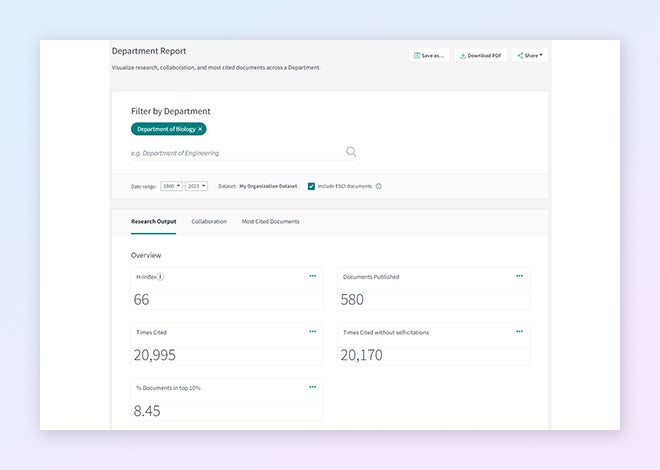
Task: Open the H-Index card options menu
Action: (x=312, y=276)
